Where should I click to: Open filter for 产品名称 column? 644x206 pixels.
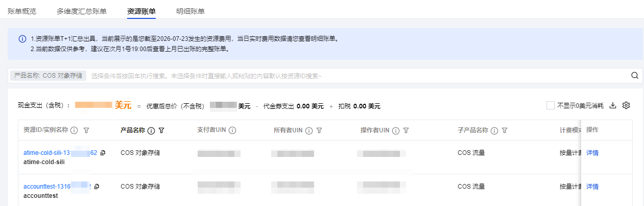[x=161, y=131]
